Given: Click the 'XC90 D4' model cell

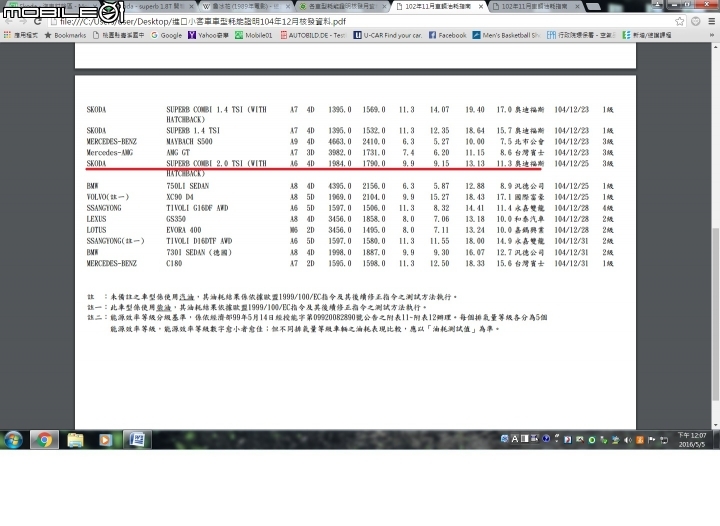Looking at the screenshot, I should (x=180, y=197).
